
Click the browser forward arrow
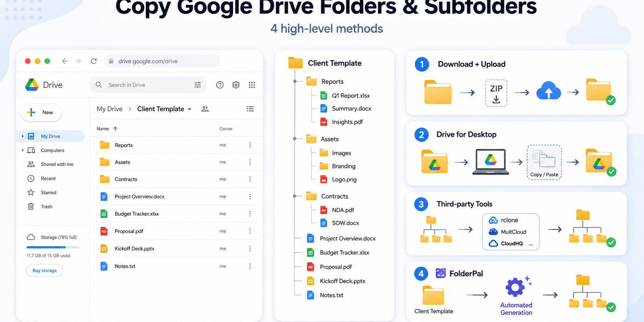point(78,61)
